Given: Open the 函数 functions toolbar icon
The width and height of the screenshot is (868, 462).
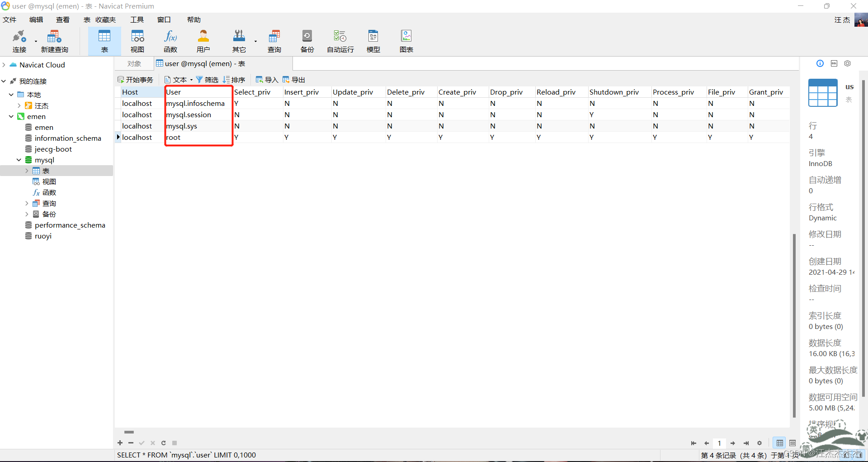Looking at the screenshot, I should click(170, 41).
